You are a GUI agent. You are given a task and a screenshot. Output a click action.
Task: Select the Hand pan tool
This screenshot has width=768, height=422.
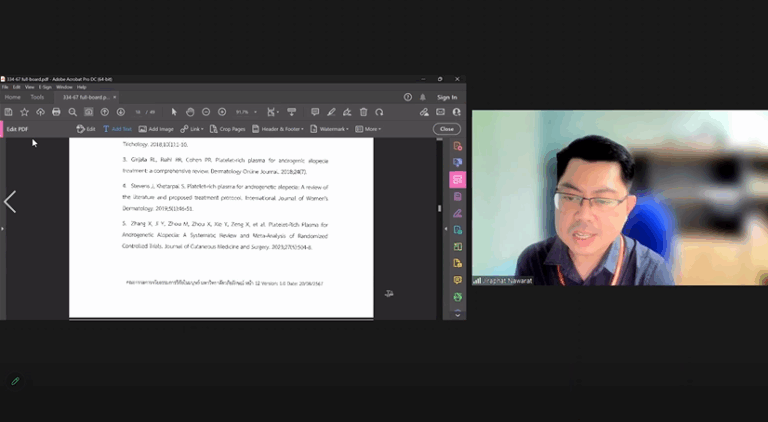(190, 112)
